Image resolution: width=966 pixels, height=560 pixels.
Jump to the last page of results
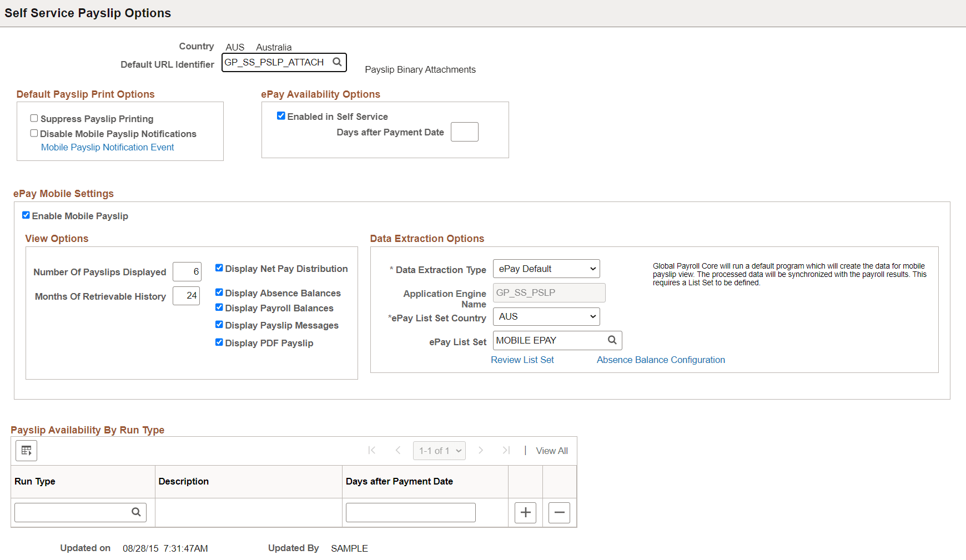[506, 450]
